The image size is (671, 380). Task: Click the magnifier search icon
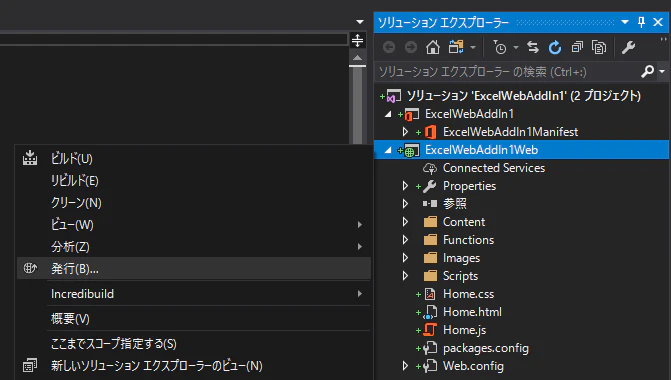(647, 71)
